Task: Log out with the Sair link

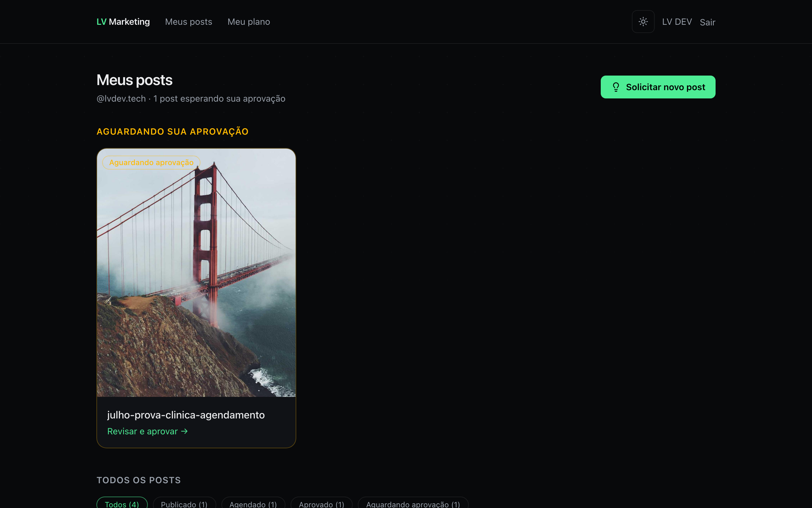Action: (707, 22)
